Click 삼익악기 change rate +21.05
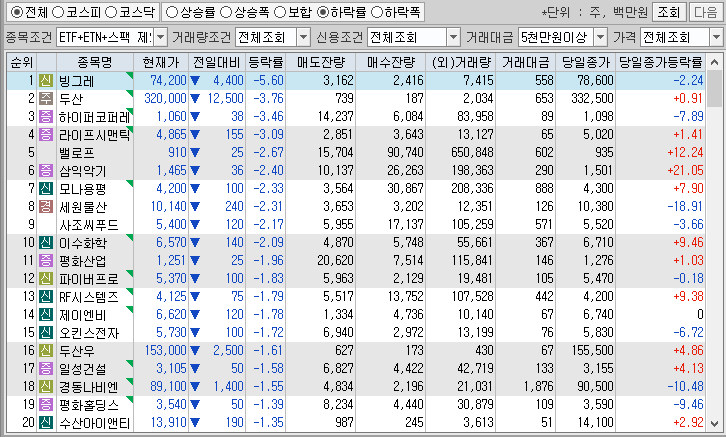This screenshot has width=726, height=437. 685,170
